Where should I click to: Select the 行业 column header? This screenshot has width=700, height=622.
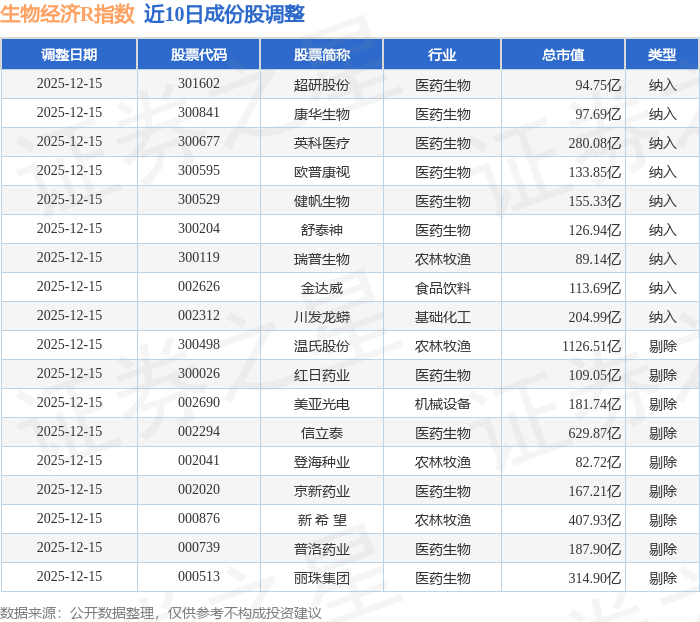pyautogui.click(x=442, y=54)
